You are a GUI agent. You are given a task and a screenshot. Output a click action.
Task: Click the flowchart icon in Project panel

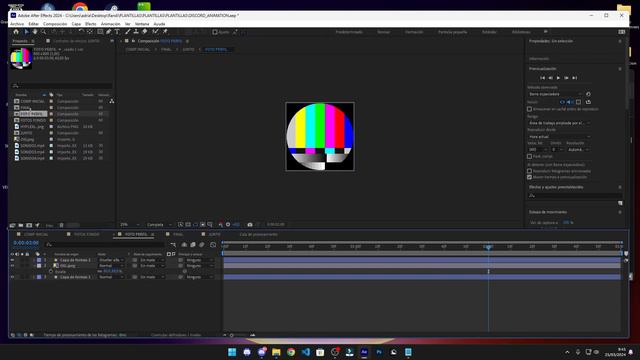(111, 101)
